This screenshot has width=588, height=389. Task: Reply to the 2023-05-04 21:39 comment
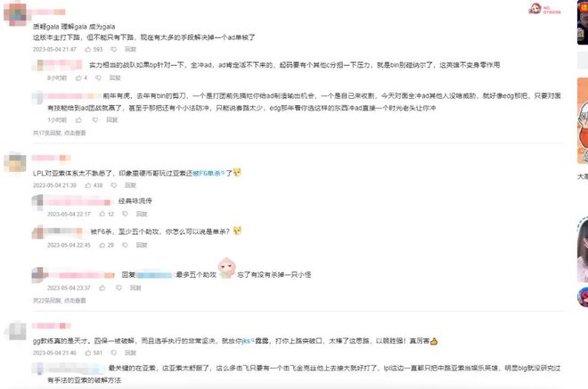pos(130,185)
